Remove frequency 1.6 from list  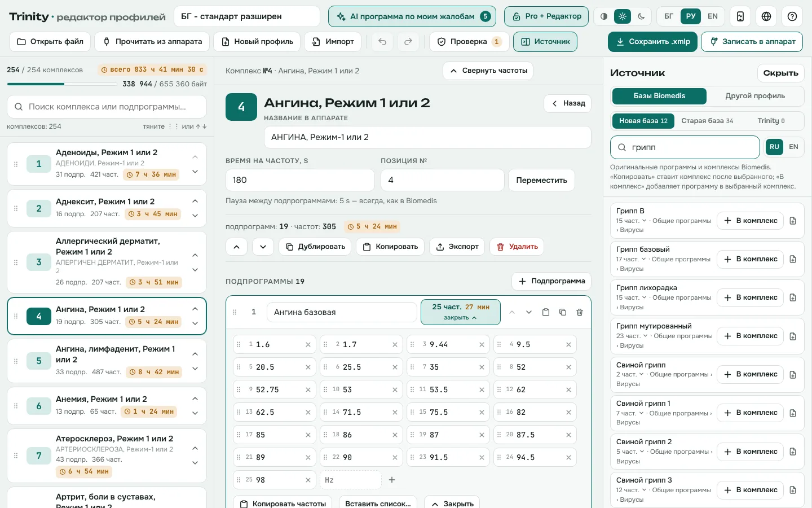tap(308, 344)
